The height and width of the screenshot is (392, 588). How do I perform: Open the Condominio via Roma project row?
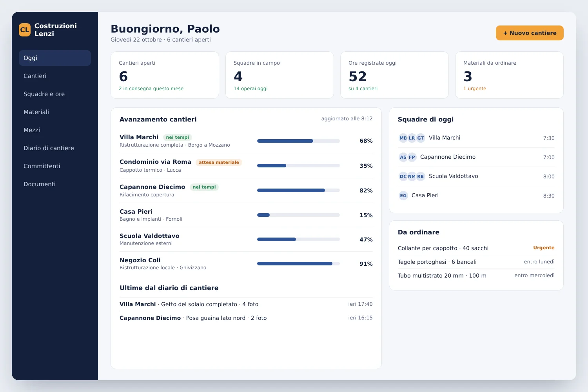click(246, 166)
